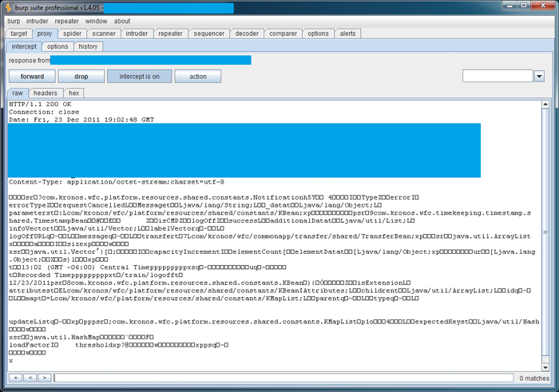The image size is (559, 392).
Task: Switch to the spider tab
Action: [x=73, y=34]
